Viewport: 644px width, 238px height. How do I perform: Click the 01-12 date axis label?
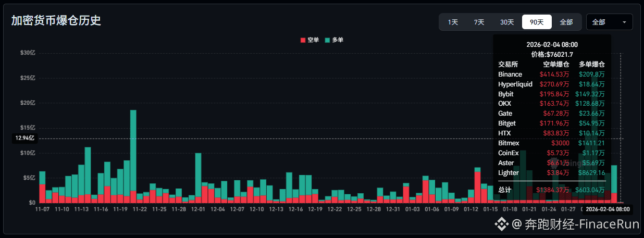470,209
